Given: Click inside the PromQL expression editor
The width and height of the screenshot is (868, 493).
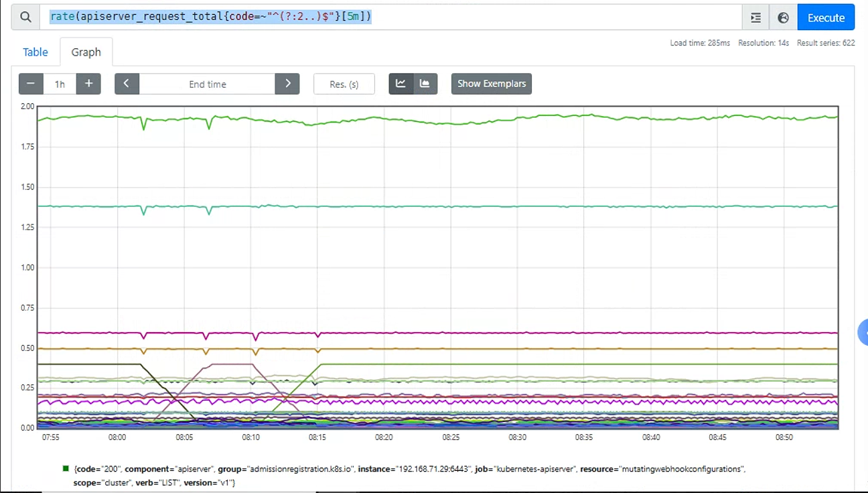Looking at the screenshot, I should pyautogui.click(x=390, y=17).
